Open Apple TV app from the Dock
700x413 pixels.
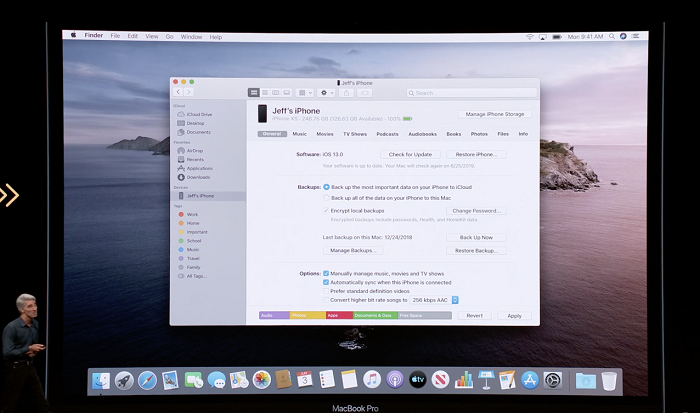coord(418,380)
